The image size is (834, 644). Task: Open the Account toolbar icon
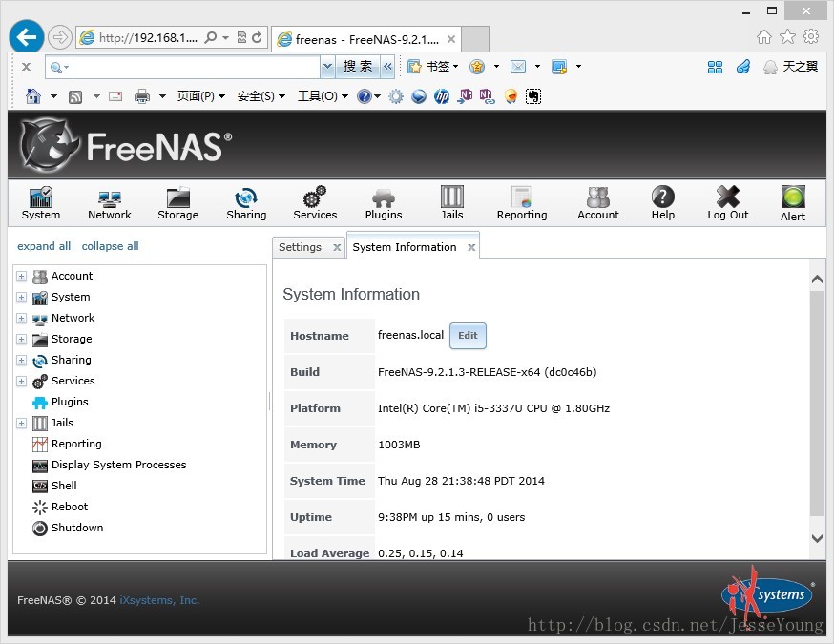598,203
